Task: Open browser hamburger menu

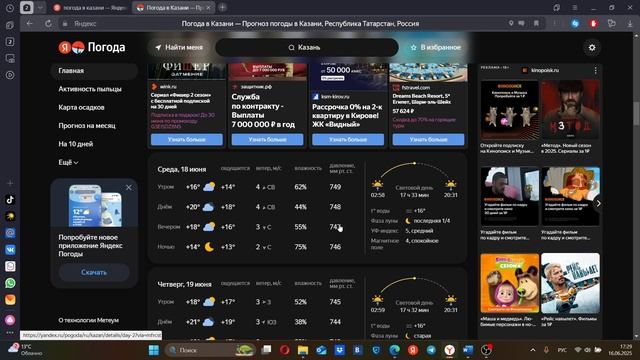Action: click(x=575, y=7)
